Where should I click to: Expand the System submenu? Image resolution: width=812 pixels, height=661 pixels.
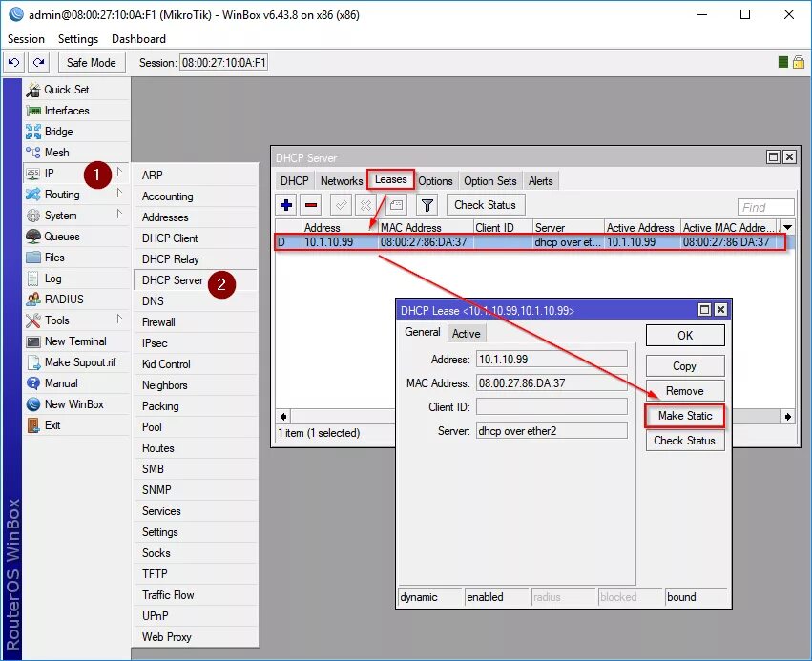76,216
